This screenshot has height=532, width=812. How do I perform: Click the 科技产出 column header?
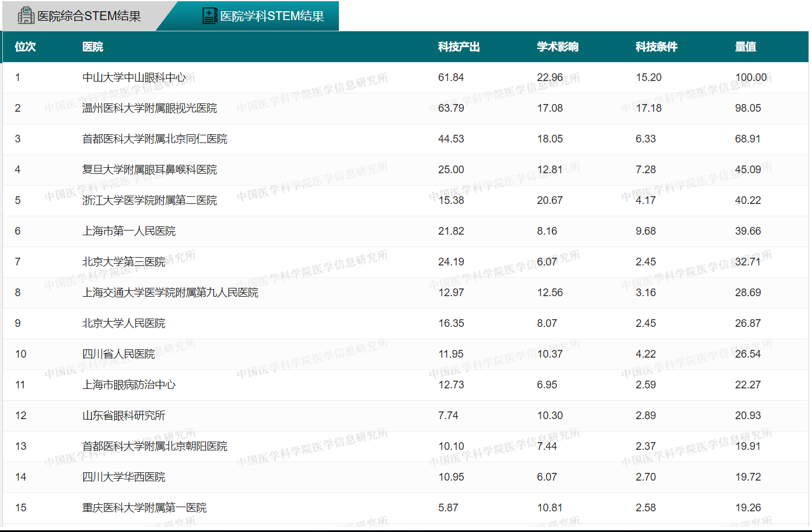pyautogui.click(x=458, y=47)
